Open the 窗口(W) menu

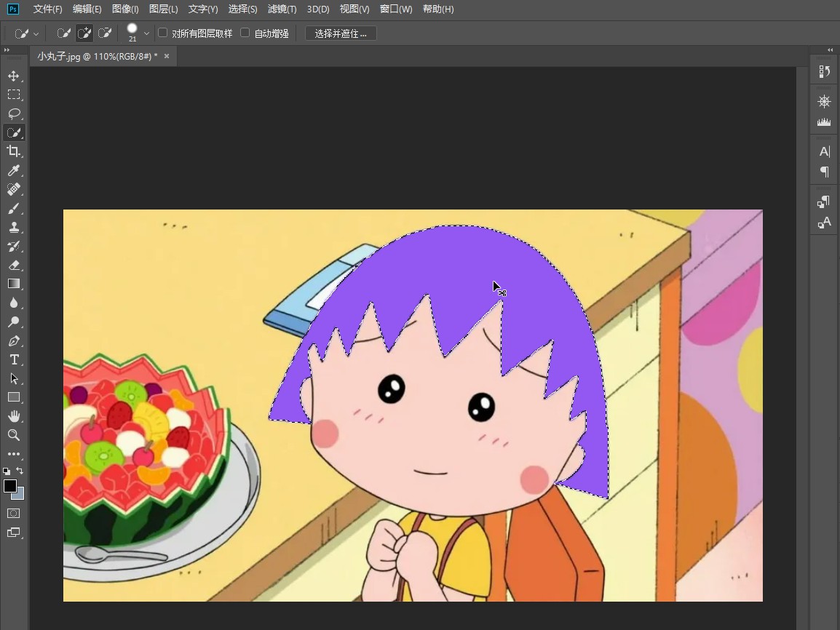point(396,9)
